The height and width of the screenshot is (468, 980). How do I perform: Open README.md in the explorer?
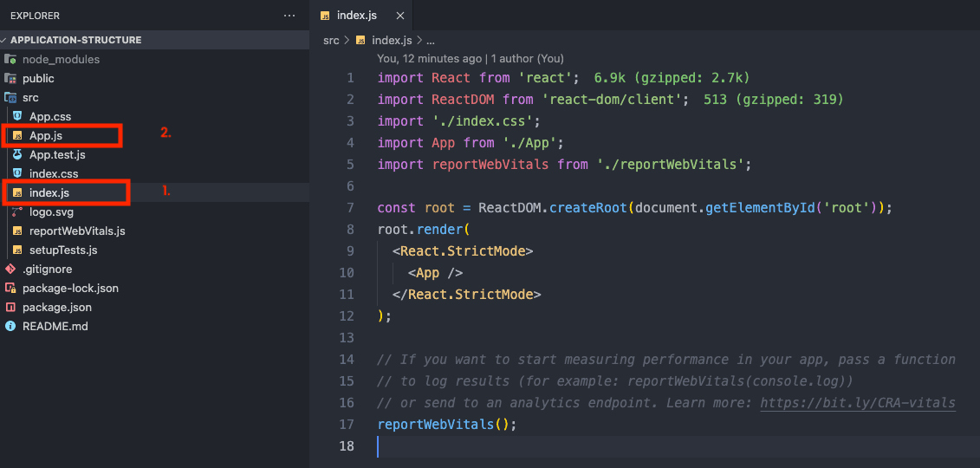pyautogui.click(x=55, y=326)
